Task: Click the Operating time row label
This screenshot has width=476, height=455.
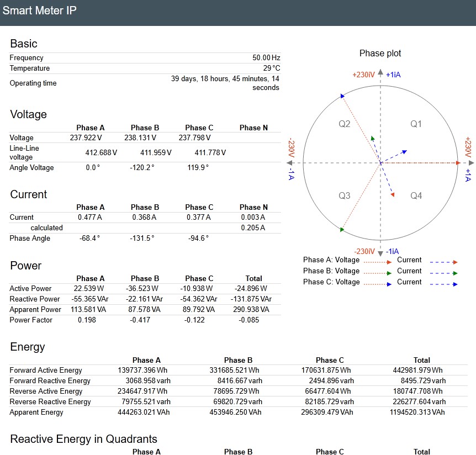Action: 33,83
